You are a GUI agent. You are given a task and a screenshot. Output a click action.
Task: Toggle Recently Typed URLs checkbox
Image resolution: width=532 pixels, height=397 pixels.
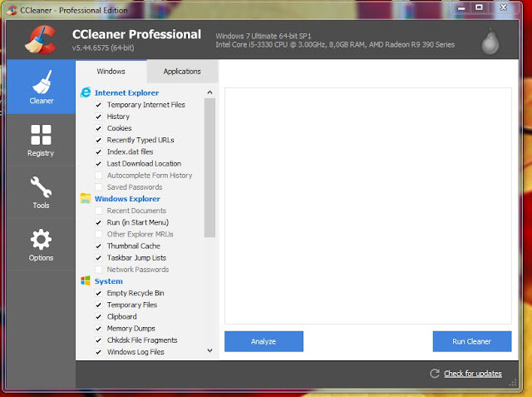(x=98, y=141)
